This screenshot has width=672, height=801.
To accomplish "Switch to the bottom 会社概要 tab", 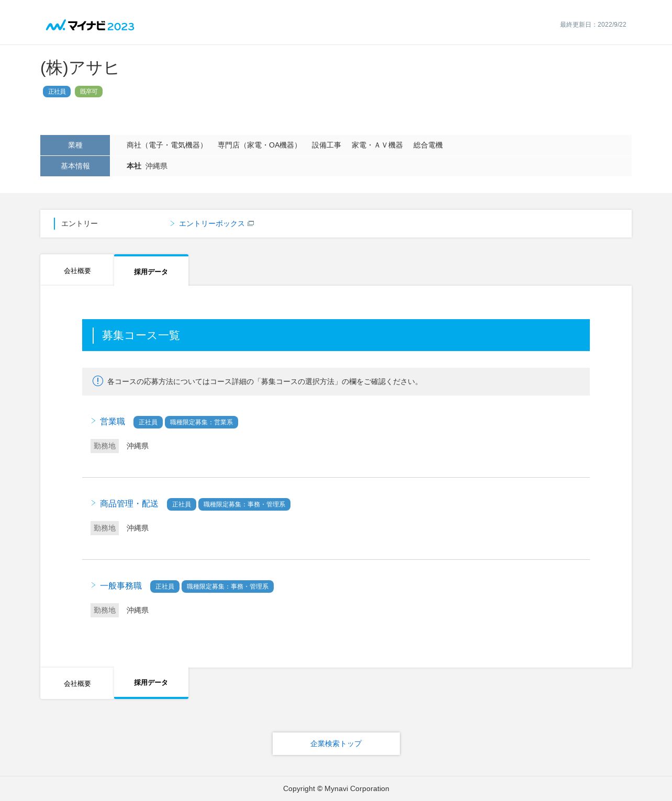I will pos(77,683).
